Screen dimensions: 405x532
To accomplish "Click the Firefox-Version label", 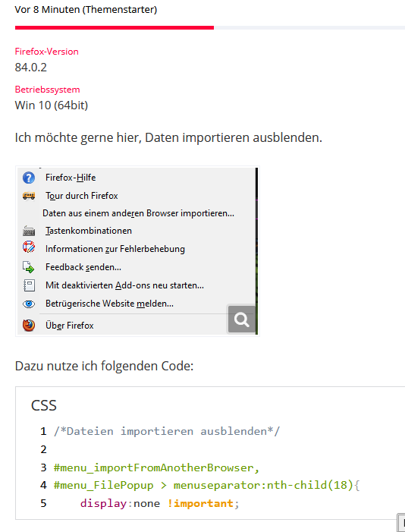I will point(46,52).
